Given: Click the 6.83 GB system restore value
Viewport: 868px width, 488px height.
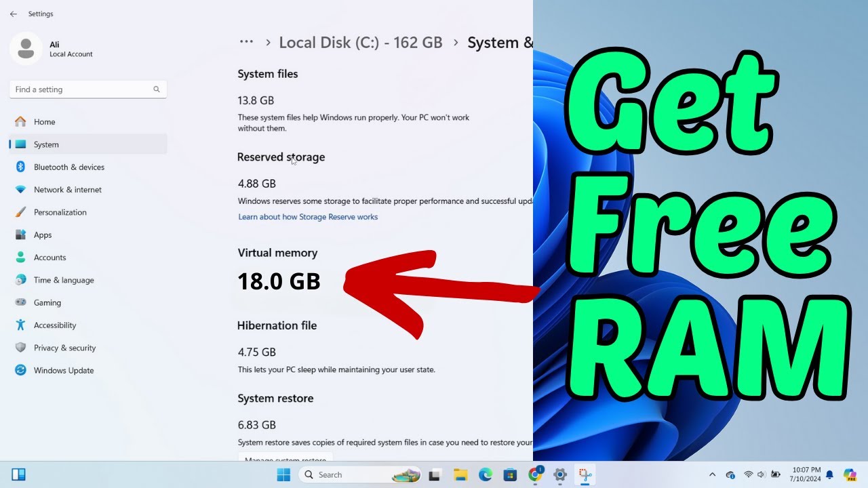Looking at the screenshot, I should [257, 425].
